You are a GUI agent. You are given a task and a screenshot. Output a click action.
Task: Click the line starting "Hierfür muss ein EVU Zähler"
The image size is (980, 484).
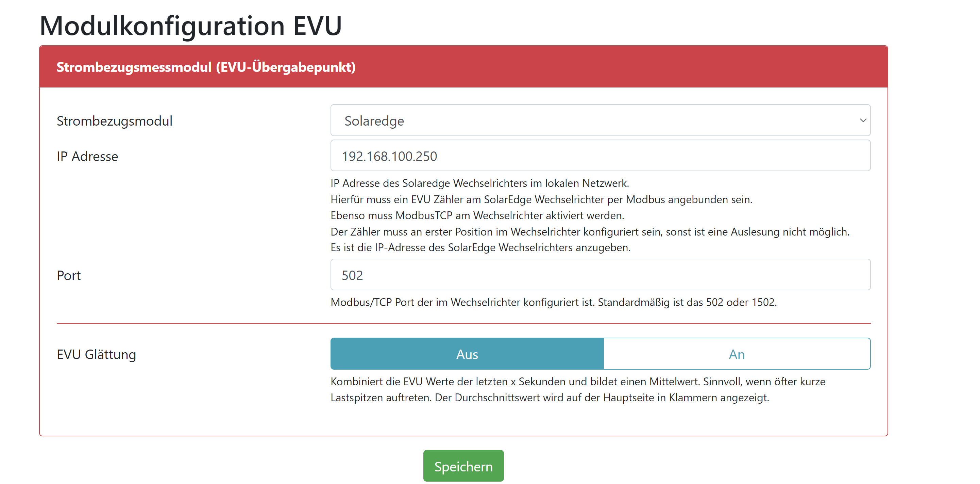541,199
